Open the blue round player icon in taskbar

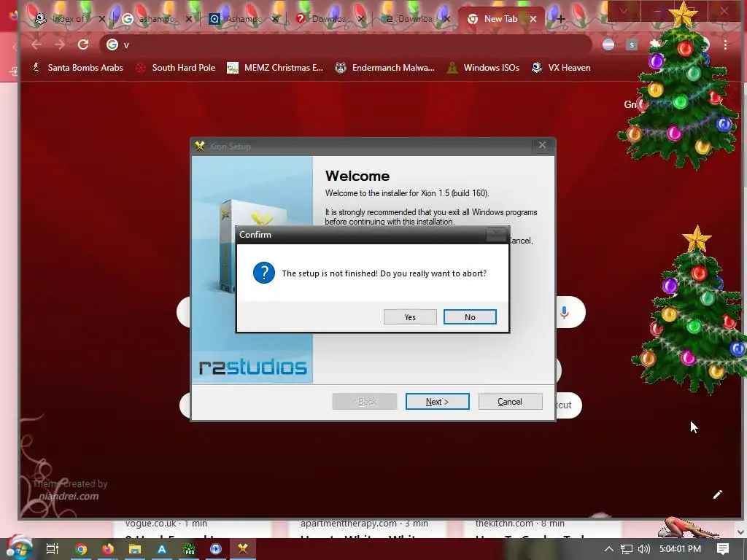click(216, 549)
